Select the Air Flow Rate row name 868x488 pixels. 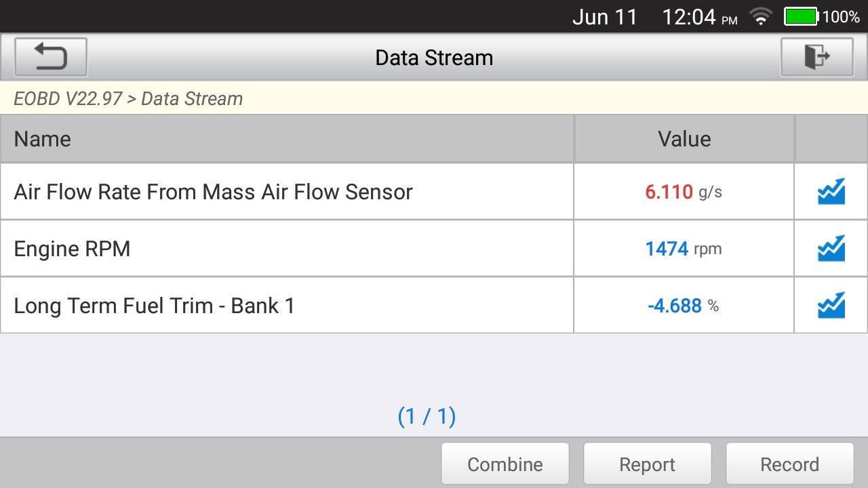213,192
